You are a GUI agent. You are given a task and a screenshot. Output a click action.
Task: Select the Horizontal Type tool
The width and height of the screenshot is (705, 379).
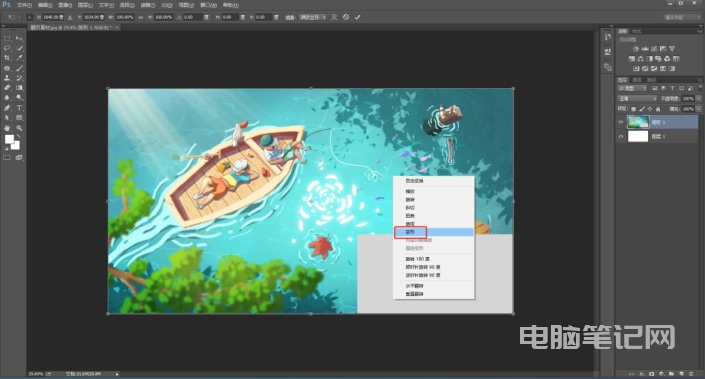point(19,108)
